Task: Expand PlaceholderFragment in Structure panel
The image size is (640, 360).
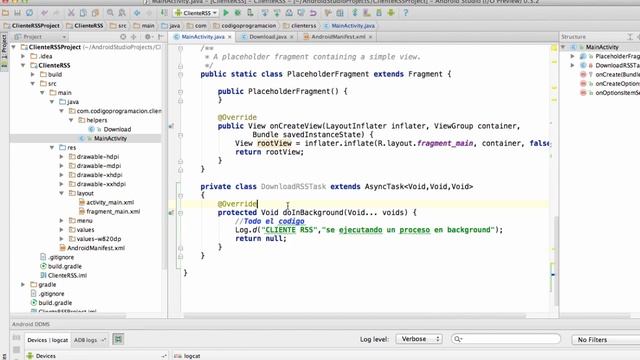Action: coord(573,56)
